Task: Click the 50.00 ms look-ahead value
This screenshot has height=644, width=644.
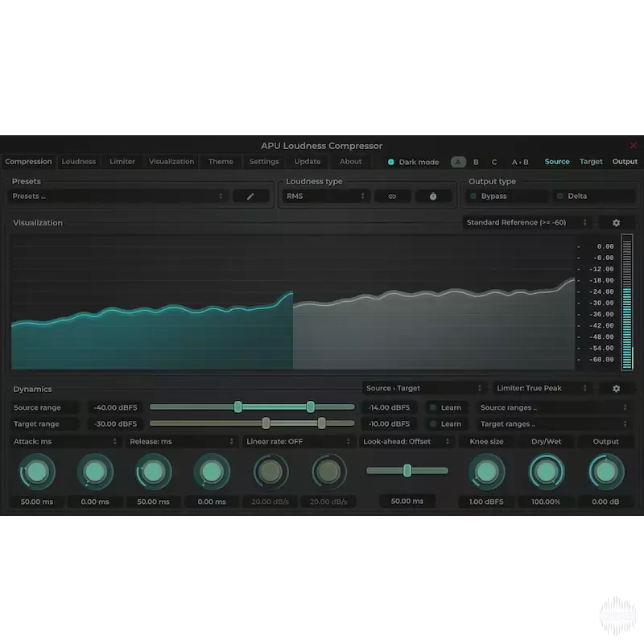Action: (x=407, y=501)
